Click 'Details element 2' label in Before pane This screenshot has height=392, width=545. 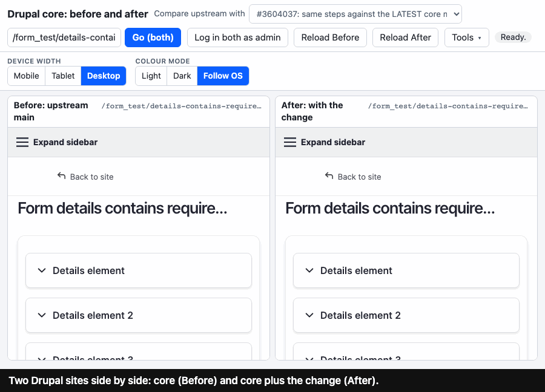coord(93,315)
